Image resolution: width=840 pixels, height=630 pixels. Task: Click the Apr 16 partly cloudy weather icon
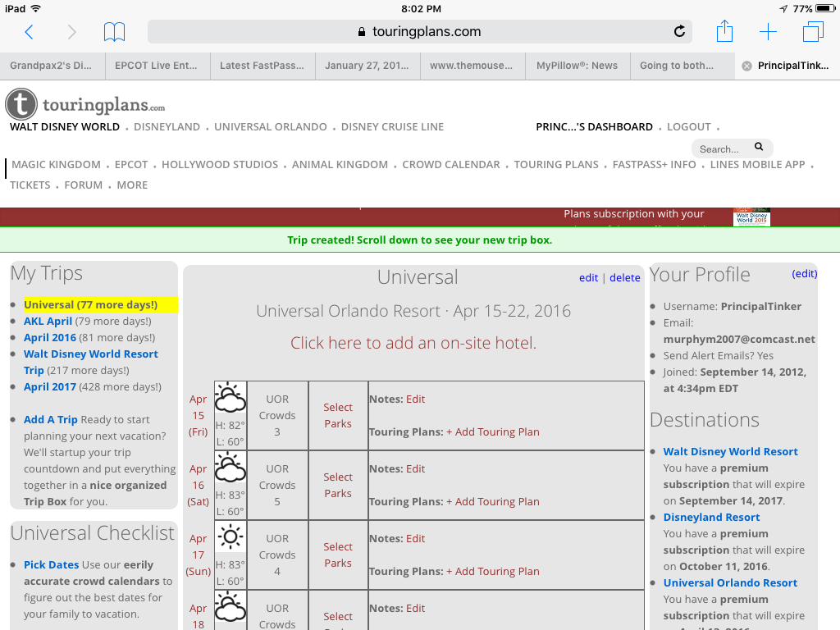pos(231,467)
